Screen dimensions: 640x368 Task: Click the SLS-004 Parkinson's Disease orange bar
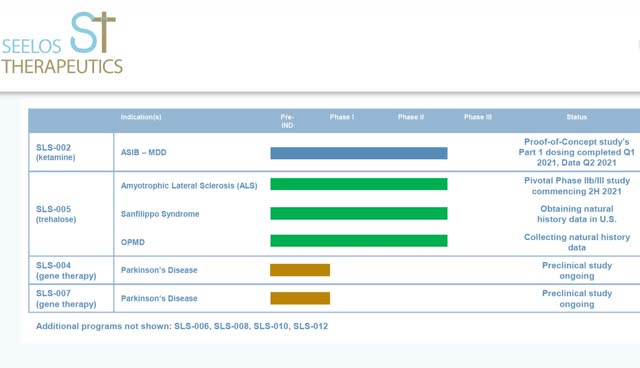coord(300,270)
